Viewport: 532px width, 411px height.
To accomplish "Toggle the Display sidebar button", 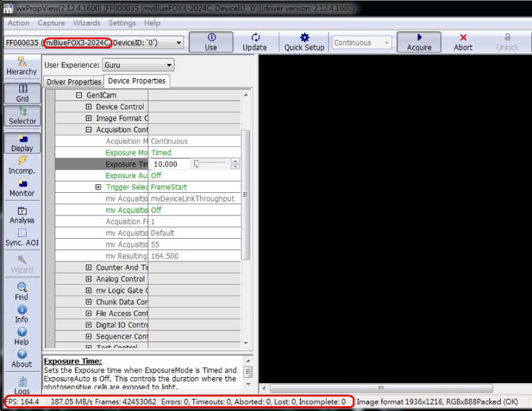I will point(22,143).
